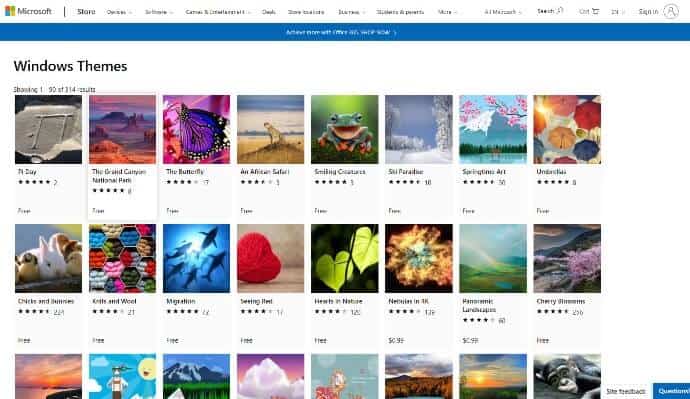Open the search magnifier icon
The height and width of the screenshot is (399, 690).
tap(560, 11)
